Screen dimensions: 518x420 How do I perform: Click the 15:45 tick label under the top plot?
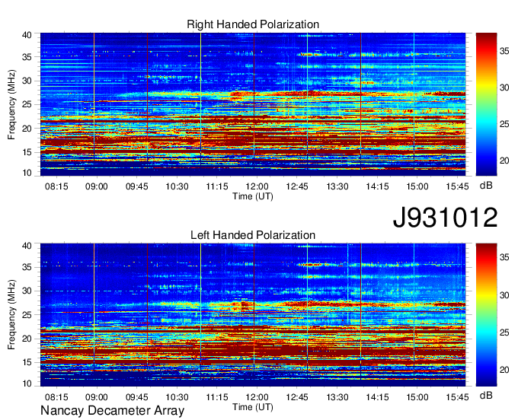[x=457, y=186]
